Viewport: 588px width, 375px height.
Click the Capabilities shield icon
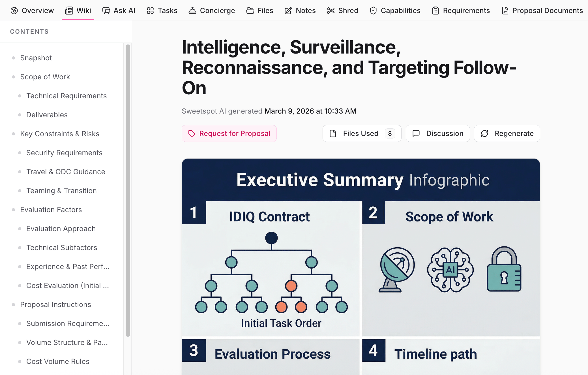pyautogui.click(x=373, y=11)
